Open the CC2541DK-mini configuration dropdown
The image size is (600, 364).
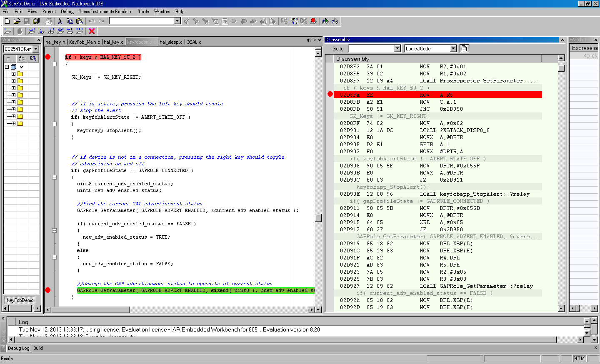click(36, 49)
